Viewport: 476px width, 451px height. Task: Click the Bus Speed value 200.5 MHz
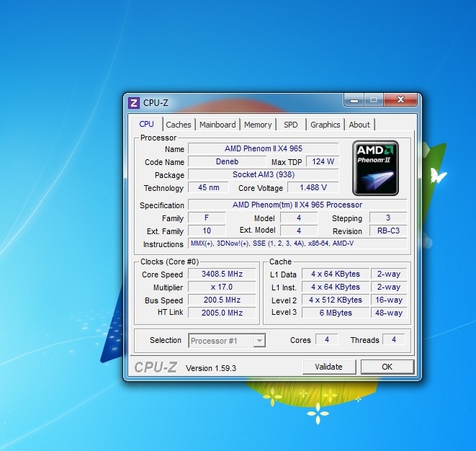[222, 300]
